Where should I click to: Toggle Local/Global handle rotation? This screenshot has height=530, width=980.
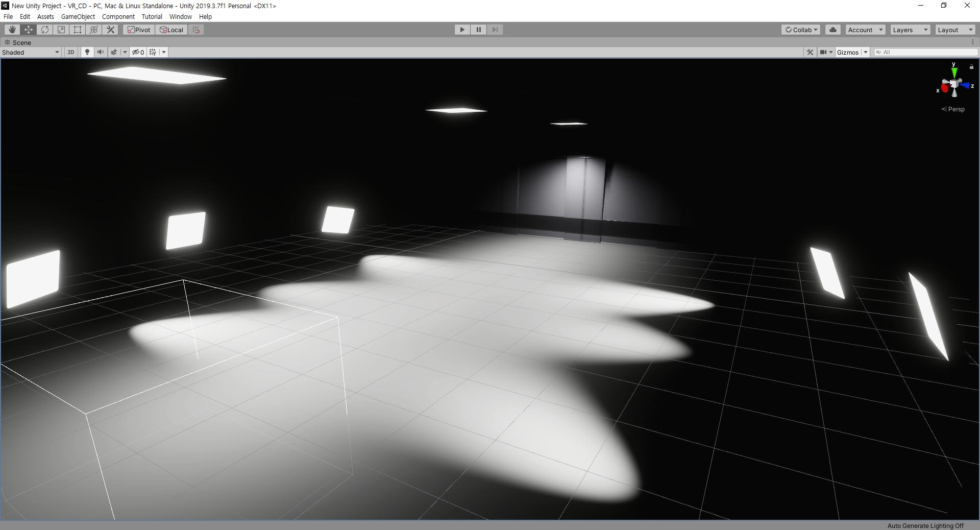pyautogui.click(x=171, y=30)
